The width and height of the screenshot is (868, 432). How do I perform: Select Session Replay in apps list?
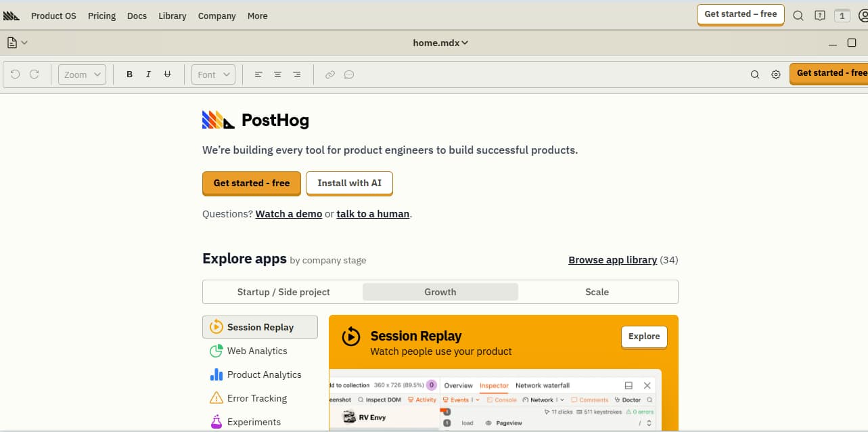click(260, 327)
